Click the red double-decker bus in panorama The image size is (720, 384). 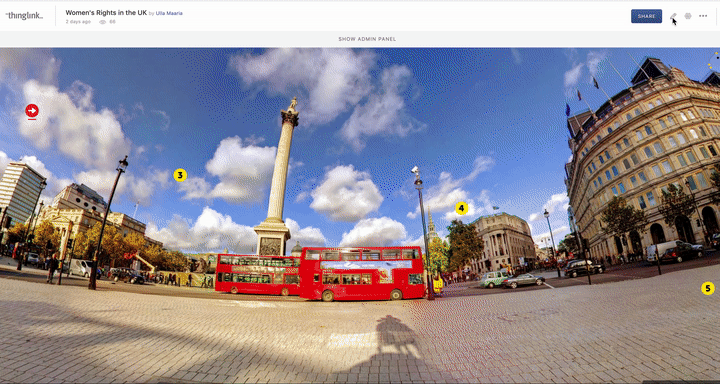pyautogui.click(x=362, y=273)
